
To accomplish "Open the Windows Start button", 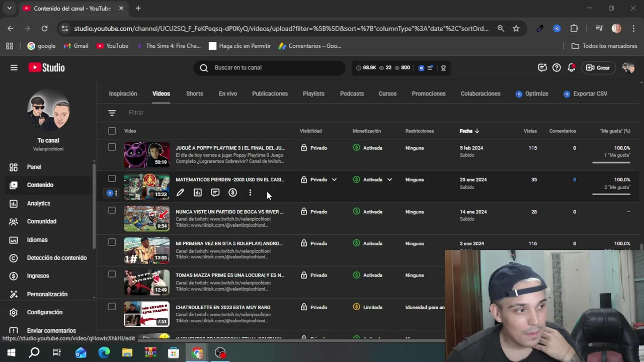I will coord(11,353).
